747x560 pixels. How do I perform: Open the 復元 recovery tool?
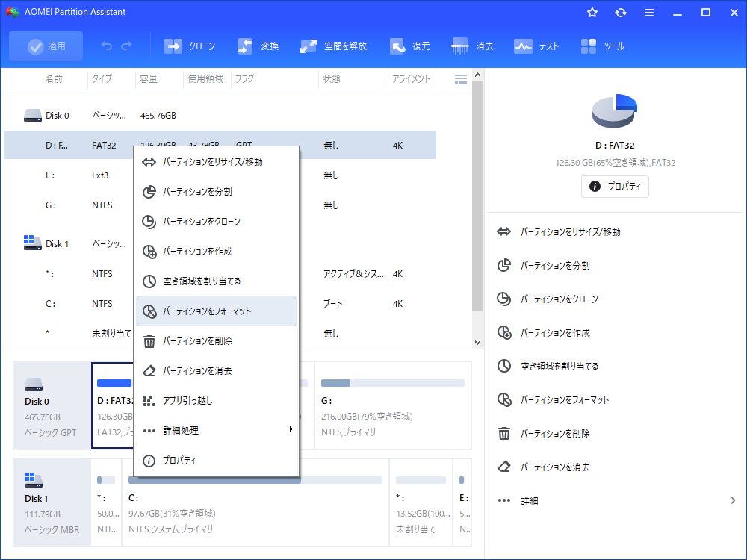(409, 46)
